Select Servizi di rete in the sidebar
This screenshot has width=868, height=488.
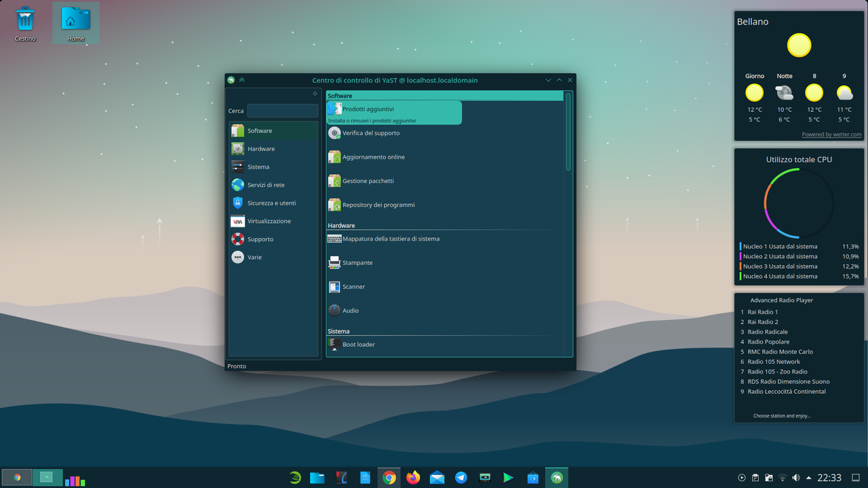[x=267, y=184]
